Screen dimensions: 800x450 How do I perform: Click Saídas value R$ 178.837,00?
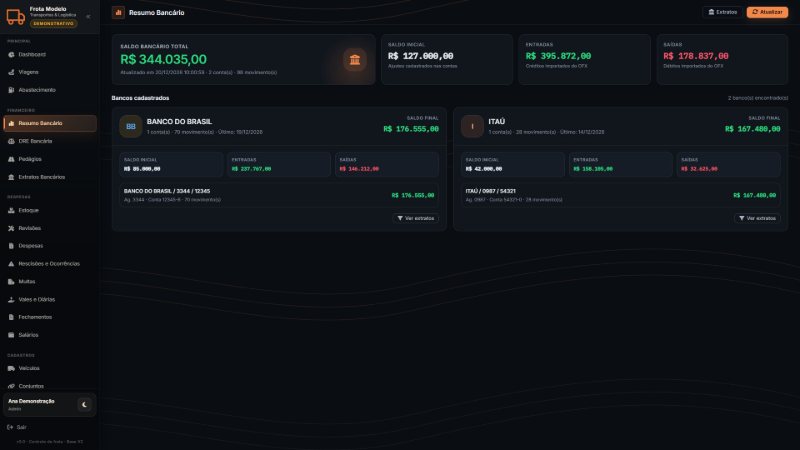coord(696,56)
